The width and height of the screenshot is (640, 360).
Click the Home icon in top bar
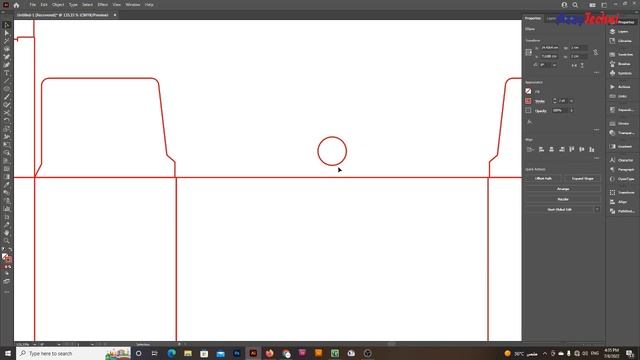tap(16, 5)
